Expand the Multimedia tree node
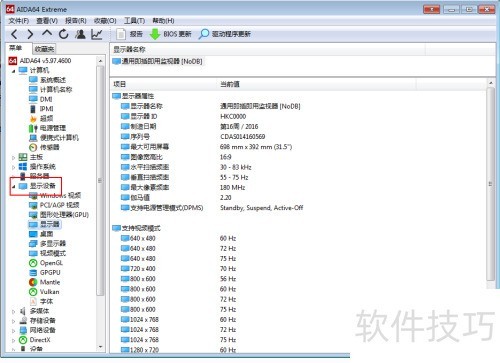This screenshot has height=363, width=500. 13,312
